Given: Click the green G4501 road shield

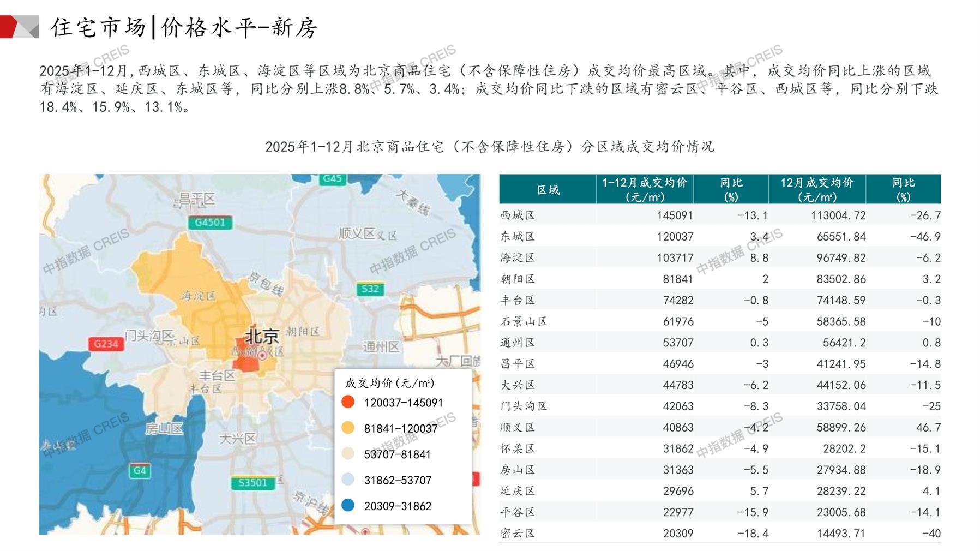Looking at the screenshot, I should (x=210, y=223).
